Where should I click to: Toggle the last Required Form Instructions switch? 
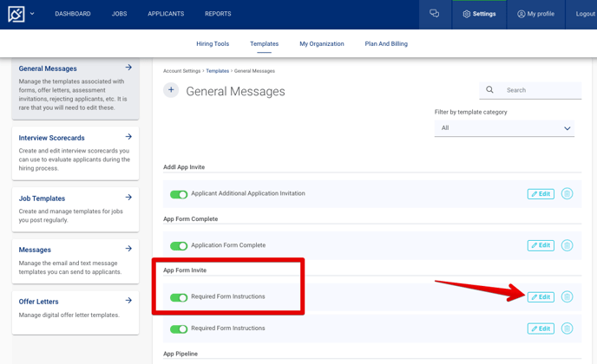tap(179, 329)
